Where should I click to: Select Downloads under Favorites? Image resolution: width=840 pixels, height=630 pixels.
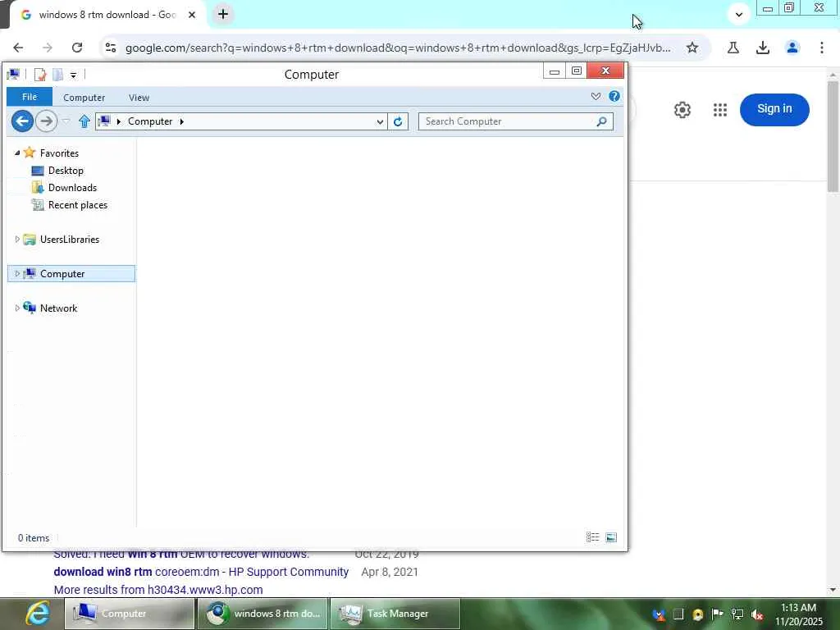pos(72,188)
